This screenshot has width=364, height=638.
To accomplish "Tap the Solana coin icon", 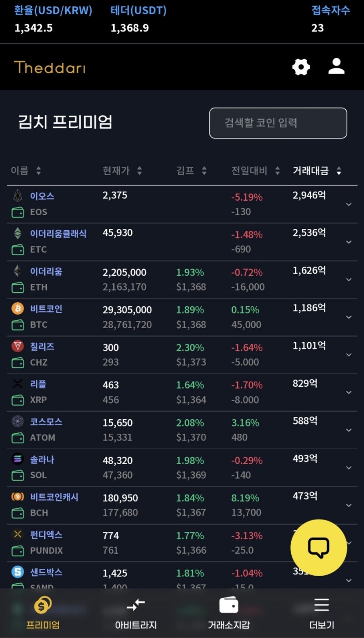I will point(17,459).
